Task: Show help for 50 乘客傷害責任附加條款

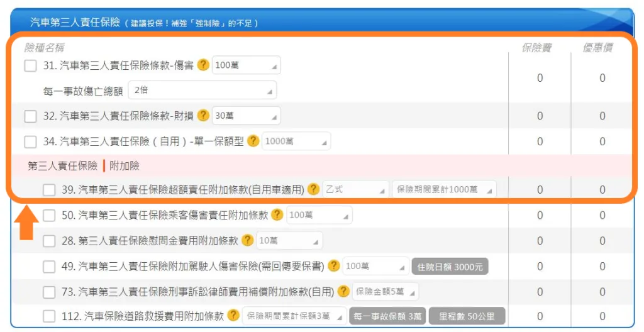Action: tap(277, 214)
